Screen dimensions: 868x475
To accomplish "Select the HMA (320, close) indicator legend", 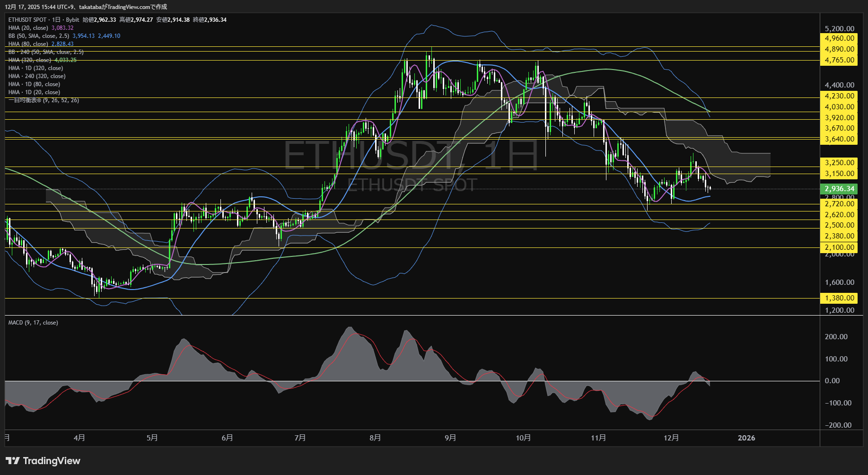I will (28, 60).
